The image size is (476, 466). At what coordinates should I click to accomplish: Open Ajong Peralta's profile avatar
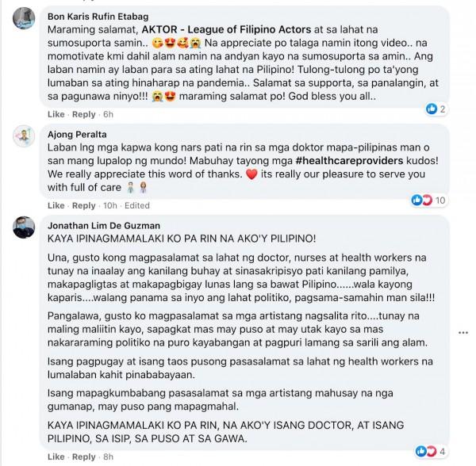[24, 136]
